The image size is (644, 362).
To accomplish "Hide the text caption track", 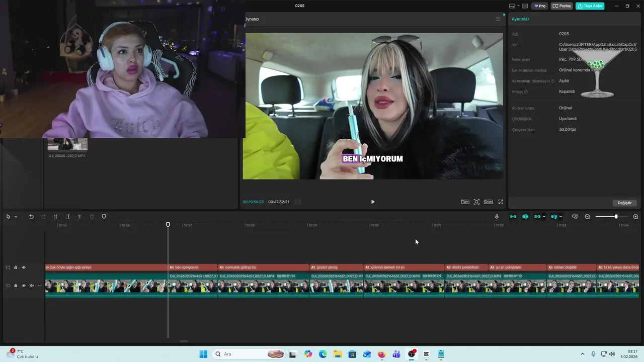I will (x=24, y=267).
